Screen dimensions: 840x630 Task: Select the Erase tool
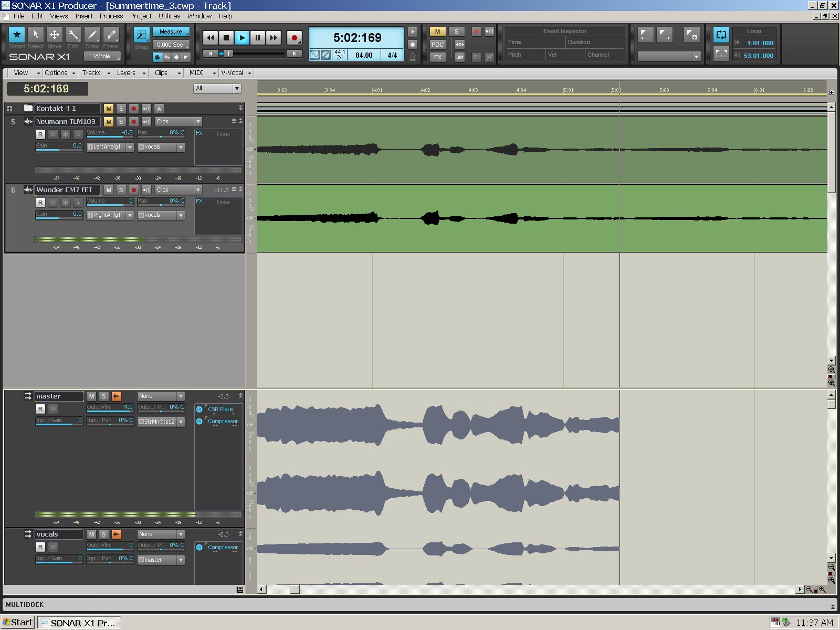click(111, 35)
